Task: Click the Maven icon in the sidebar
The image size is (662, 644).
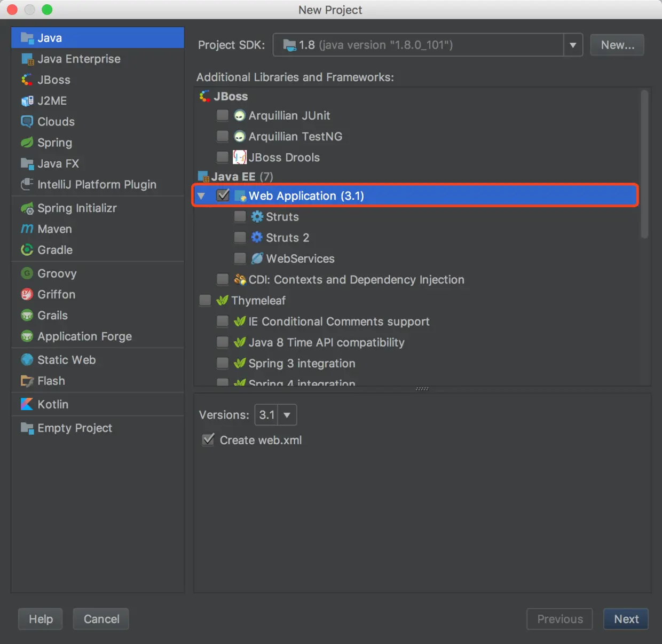Action: [x=27, y=229]
